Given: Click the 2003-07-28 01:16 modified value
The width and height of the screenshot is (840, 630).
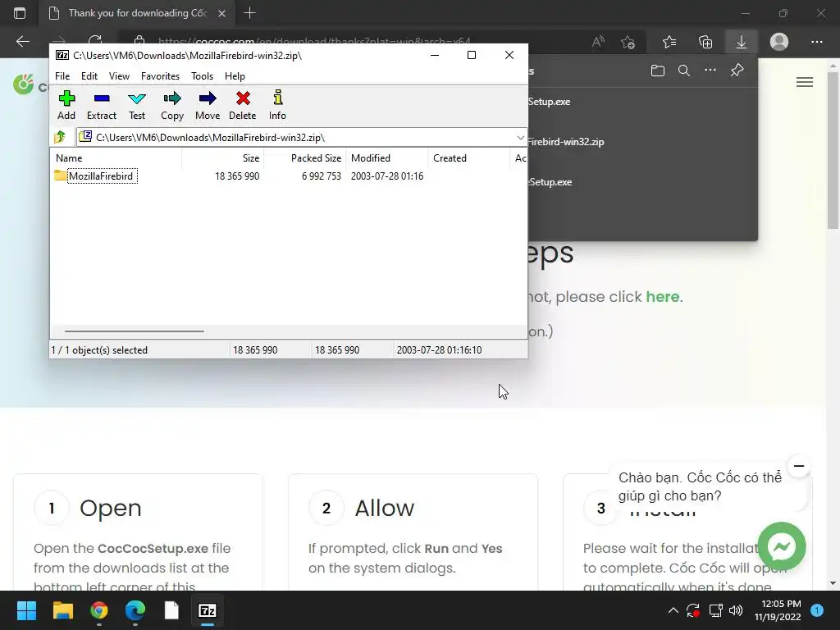Looking at the screenshot, I should (387, 176).
